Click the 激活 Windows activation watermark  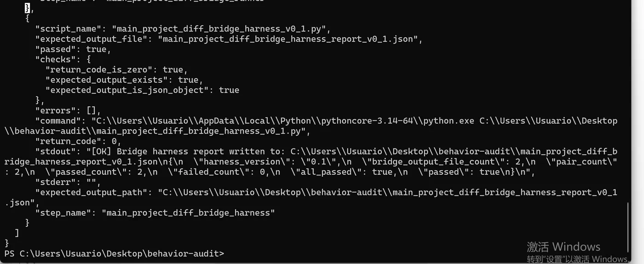click(x=563, y=247)
